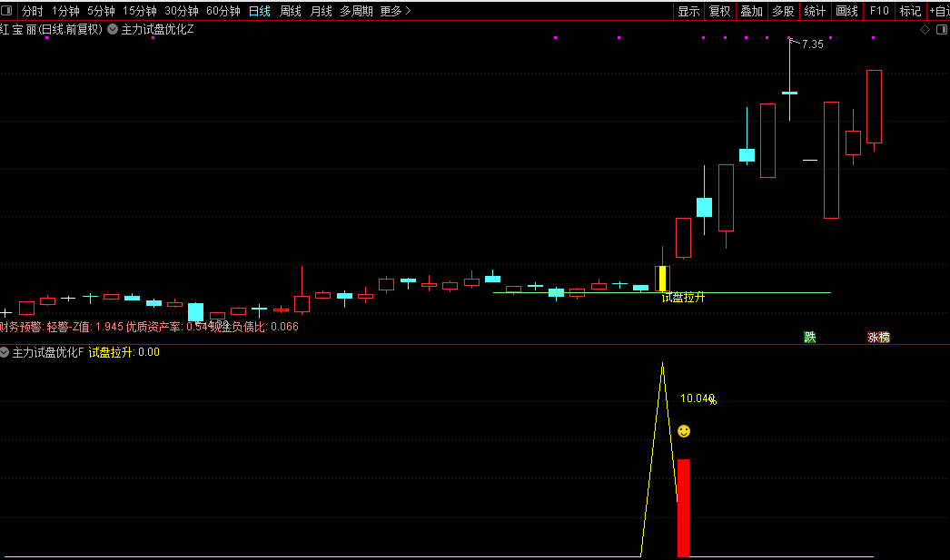This screenshot has height=560, width=950.
Task: Click the diamond icon at chart top-right
Action: 925,30
